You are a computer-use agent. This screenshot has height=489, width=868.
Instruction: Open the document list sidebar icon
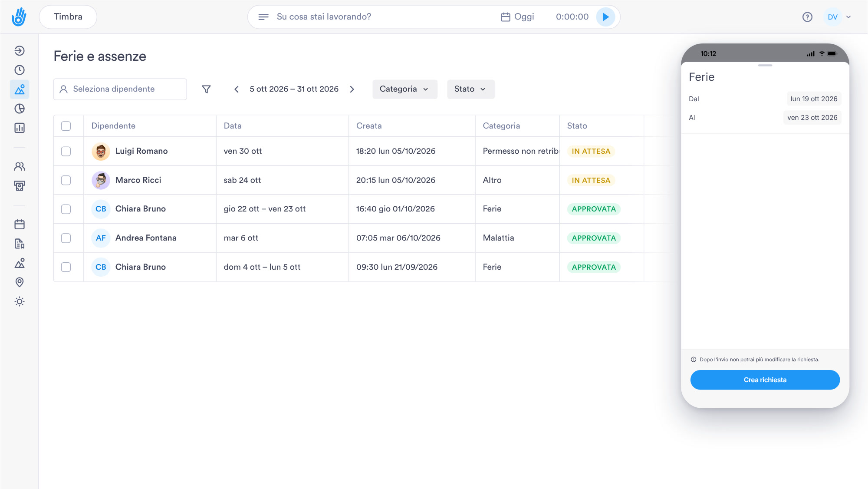click(x=20, y=244)
